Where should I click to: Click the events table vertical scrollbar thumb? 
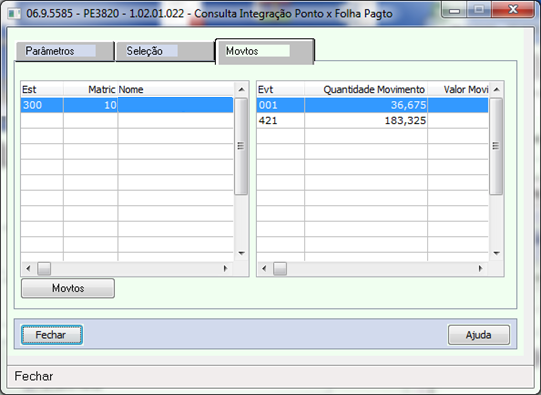pos(496,146)
